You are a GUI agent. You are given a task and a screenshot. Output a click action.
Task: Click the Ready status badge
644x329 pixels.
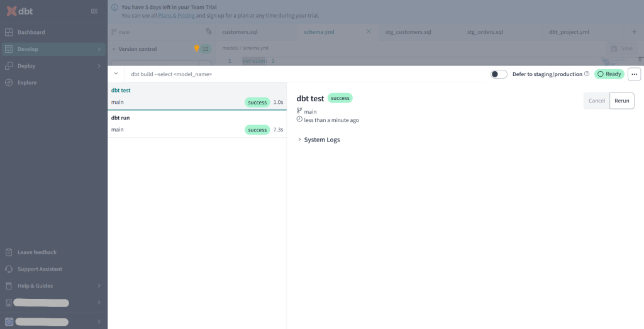tap(609, 74)
